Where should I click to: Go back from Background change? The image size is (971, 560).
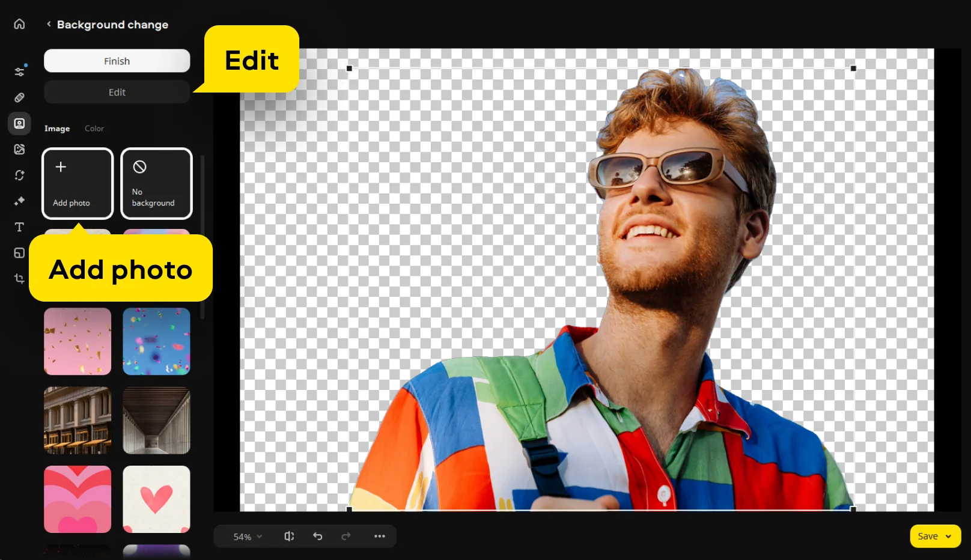(x=49, y=24)
